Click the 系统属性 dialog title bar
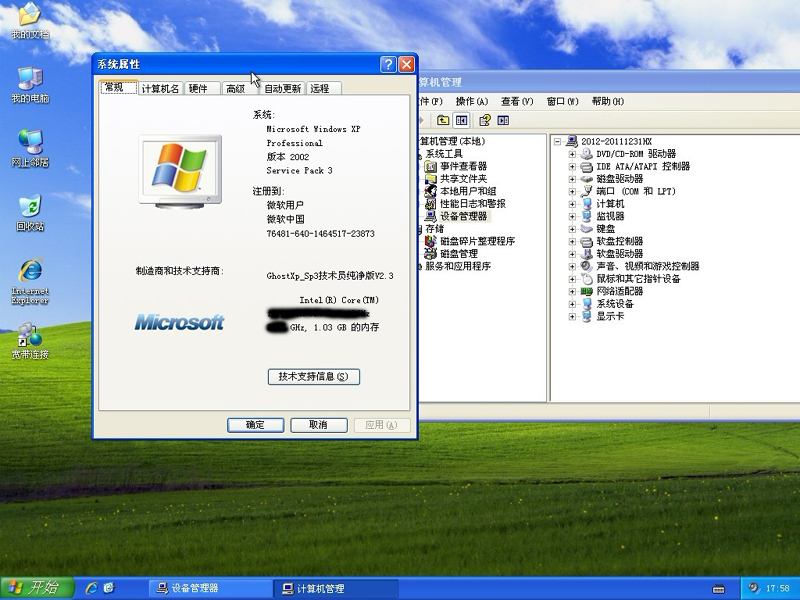800x600 pixels. (x=237, y=64)
